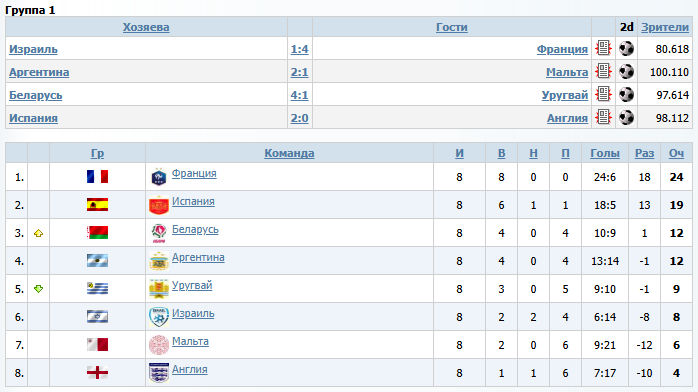The height and width of the screenshot is (392, 698).
Task: Click the Malta team crest
Action: coord(159,345)
